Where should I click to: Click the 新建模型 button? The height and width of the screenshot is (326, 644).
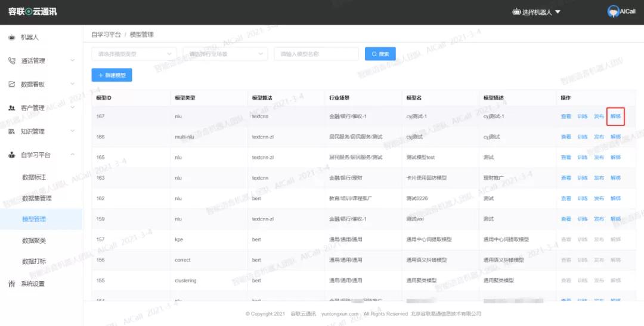tap(112, 75)
